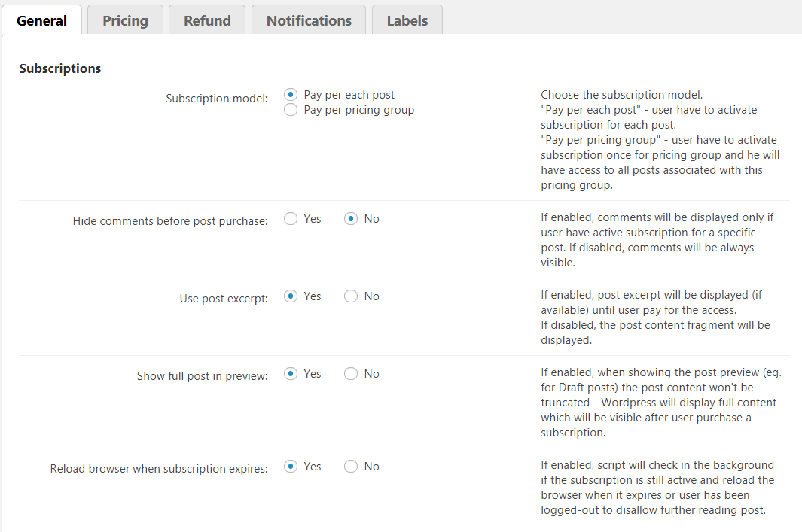Click the 'Subscription model:' field label
802x532 pixels.
(216, 99)
